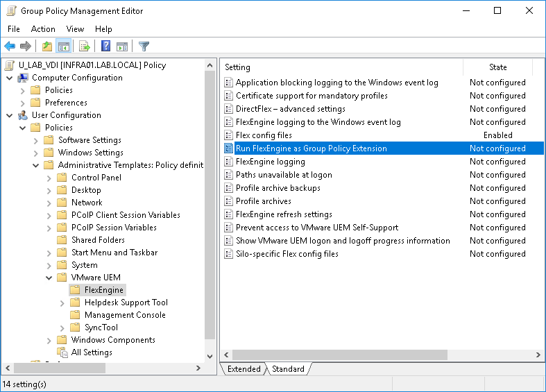Collapse the Computer Configuration node
This screenshot has width=546, height=392.
pos(10,78)
